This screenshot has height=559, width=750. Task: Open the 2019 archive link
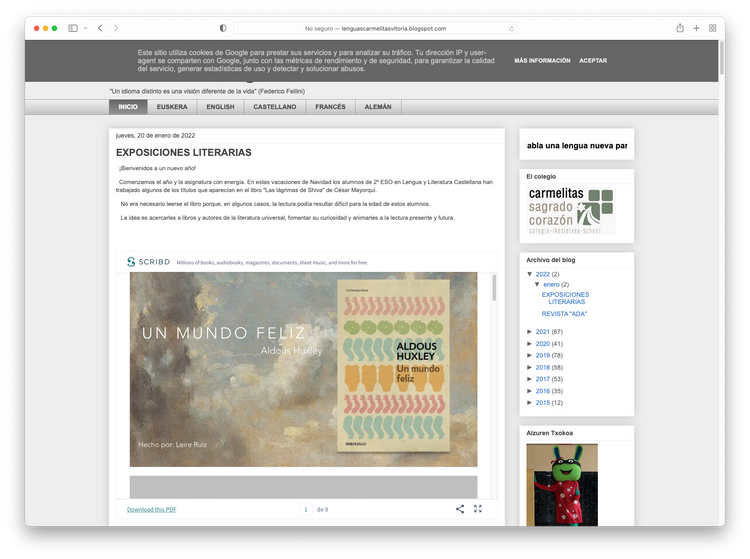coord(542,356)
